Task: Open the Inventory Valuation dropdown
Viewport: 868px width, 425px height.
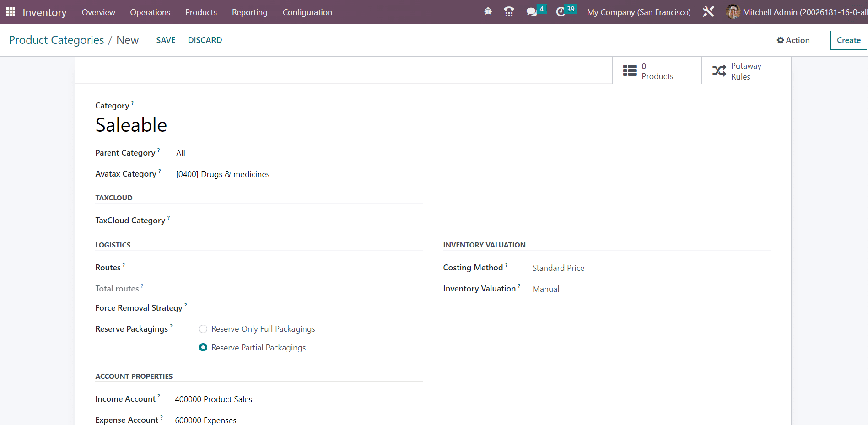Action: coord(650,289)
